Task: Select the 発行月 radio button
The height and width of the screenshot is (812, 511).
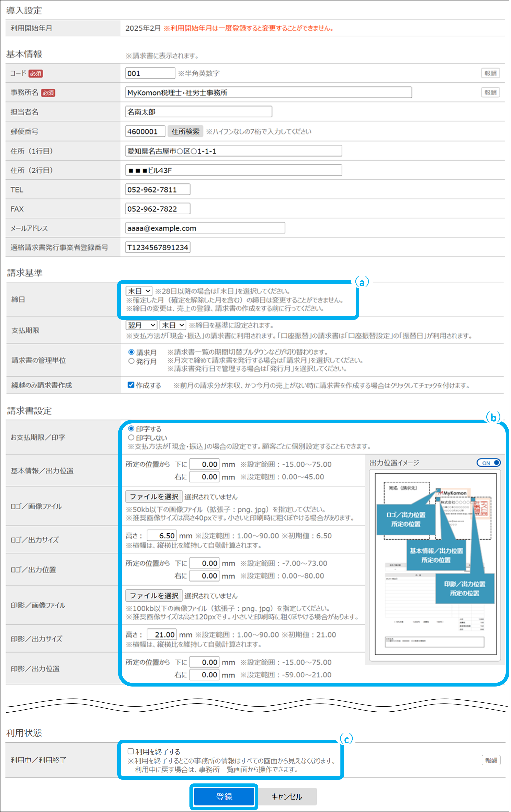Action: tap(131, 361)
